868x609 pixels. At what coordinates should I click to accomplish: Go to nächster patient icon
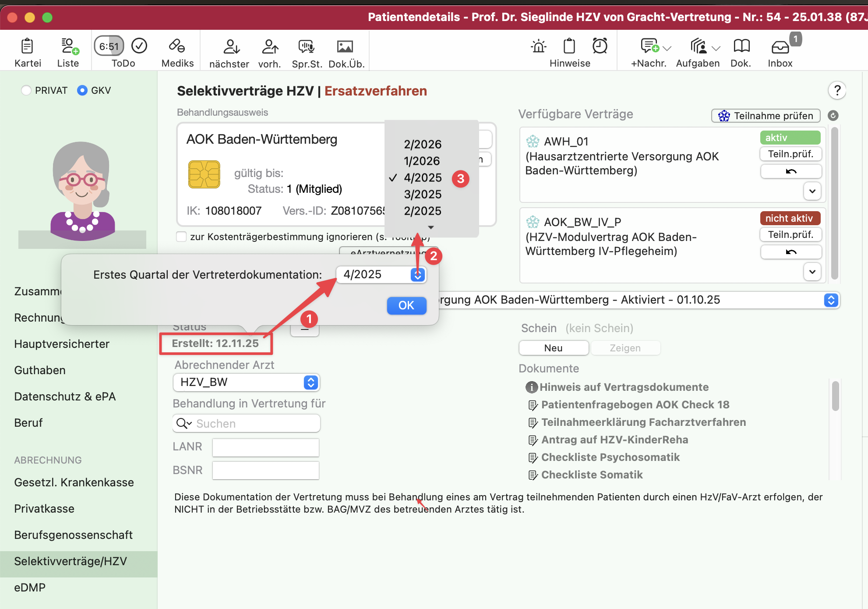tap(230, 46)
